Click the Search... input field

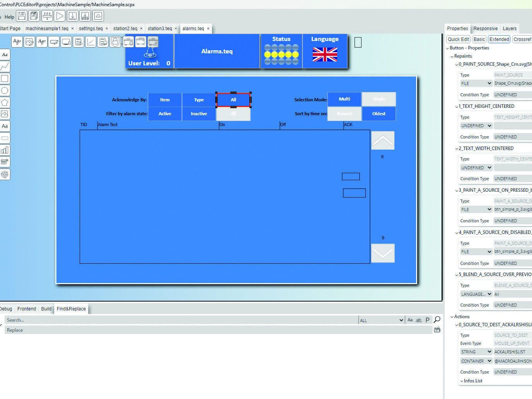pos(181,320)
